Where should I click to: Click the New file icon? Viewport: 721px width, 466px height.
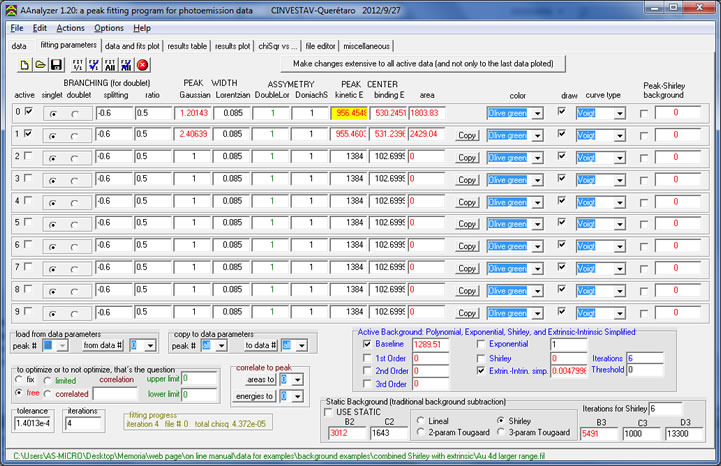tap(24, 64)
